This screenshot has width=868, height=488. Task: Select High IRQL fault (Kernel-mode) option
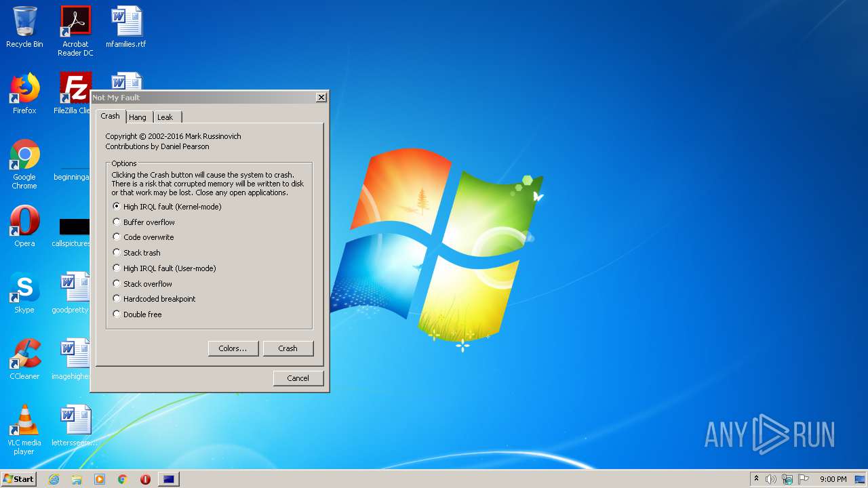[x=167, y=207]
